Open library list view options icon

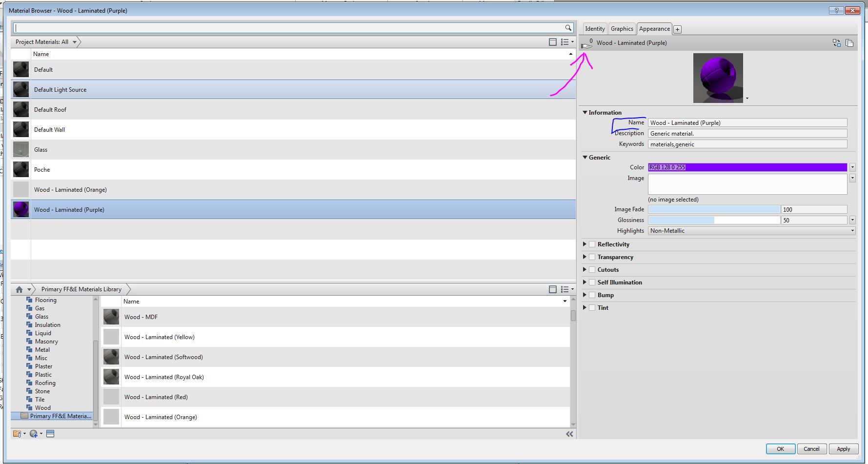[567, 289]
